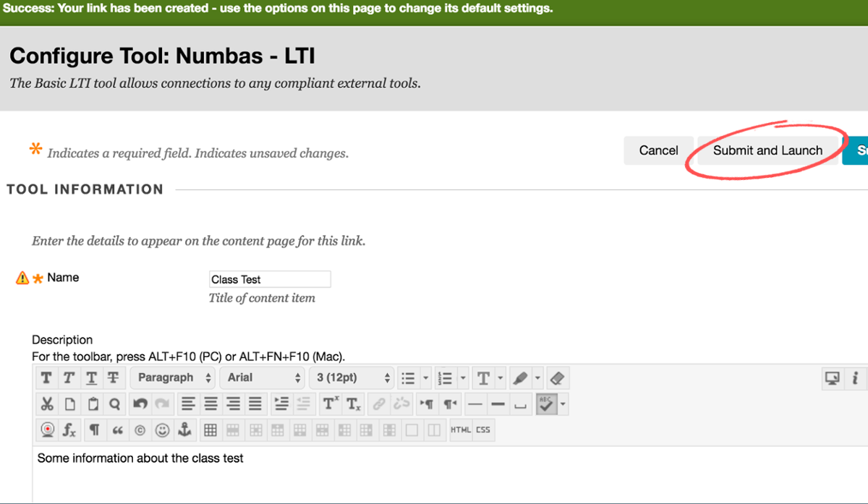Toggle the ABC spell check button

click(545, 404)
